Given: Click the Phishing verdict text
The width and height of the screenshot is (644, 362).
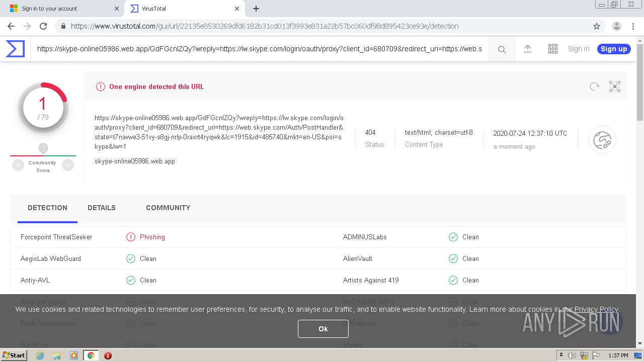Looking at the screenshot, I should (152, 237).
